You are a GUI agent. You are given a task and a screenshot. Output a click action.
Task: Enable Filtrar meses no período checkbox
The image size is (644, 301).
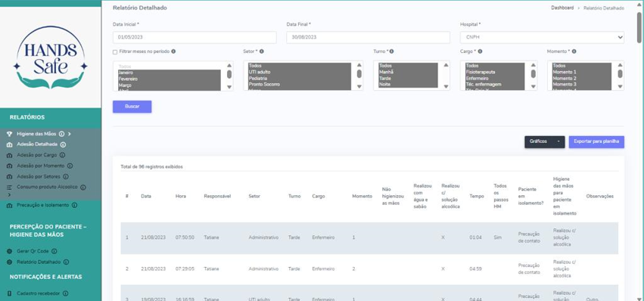click(115, 52)
